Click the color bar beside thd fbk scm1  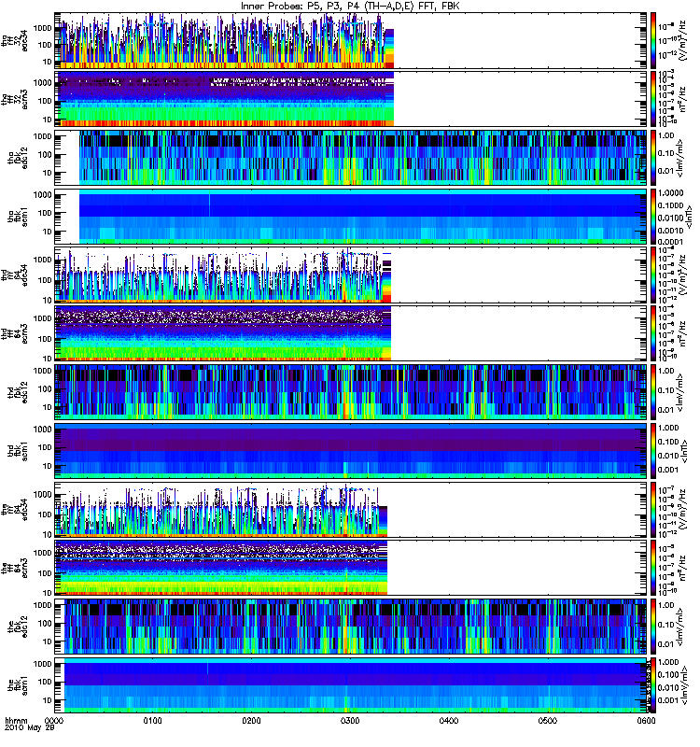click(x=653, y=451)
